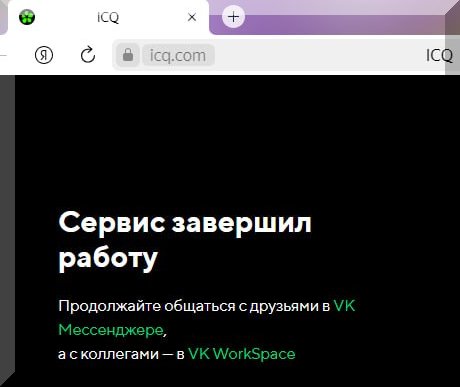460x387 pixels.
Task: Click the heading Сервис завершил работу
Action: point(185,241)
